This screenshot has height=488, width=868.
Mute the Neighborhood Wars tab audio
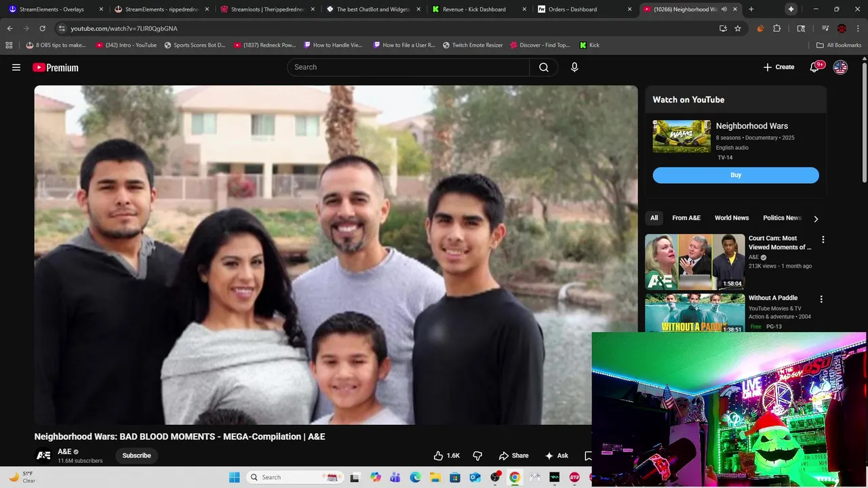pyautogui.click(x=724, y=9)
